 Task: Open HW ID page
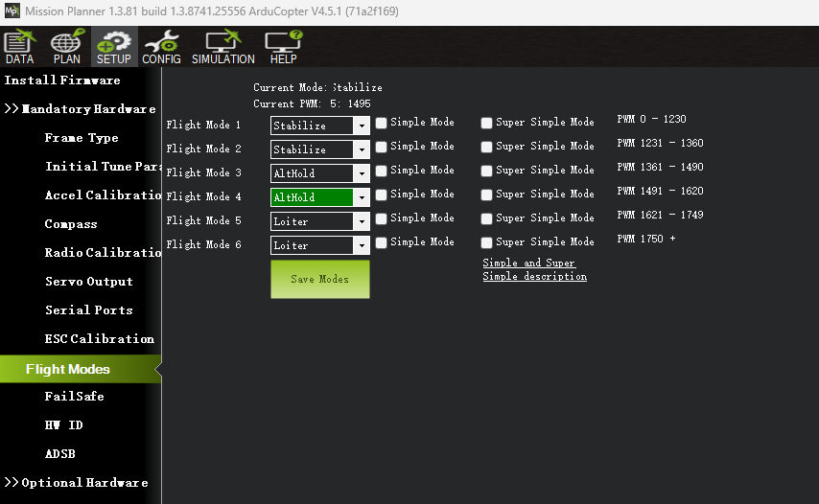tap(63, 425)
